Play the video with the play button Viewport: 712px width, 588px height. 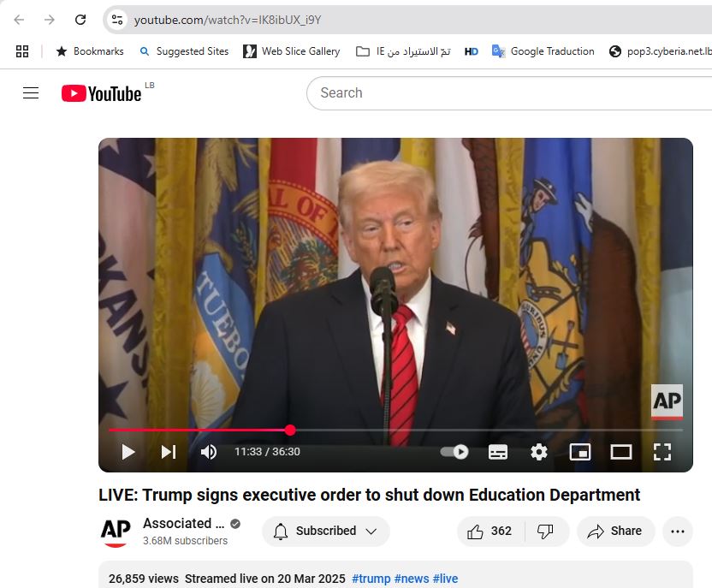(128, 452)
